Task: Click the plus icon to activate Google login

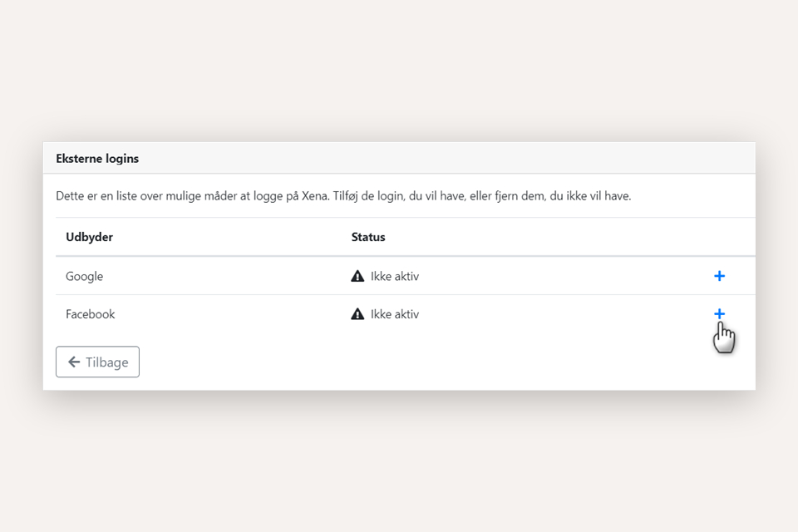Action: tap(720, 275)
